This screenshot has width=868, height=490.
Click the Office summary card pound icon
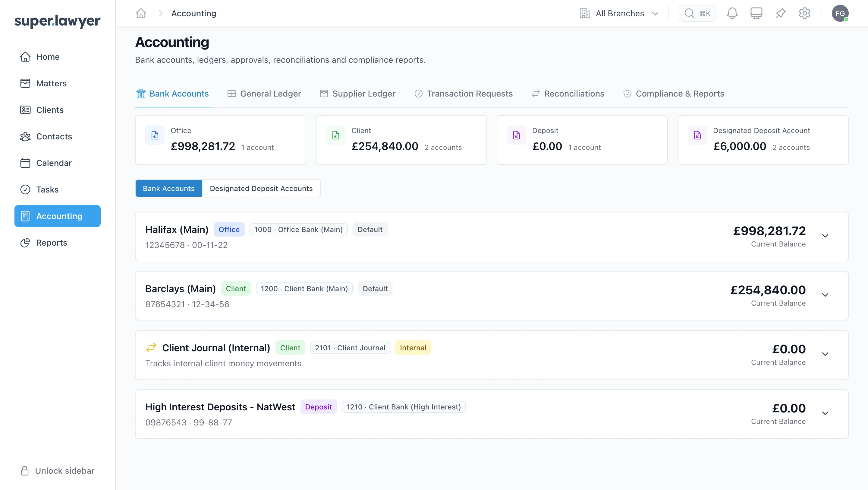(x=155, y=135)
